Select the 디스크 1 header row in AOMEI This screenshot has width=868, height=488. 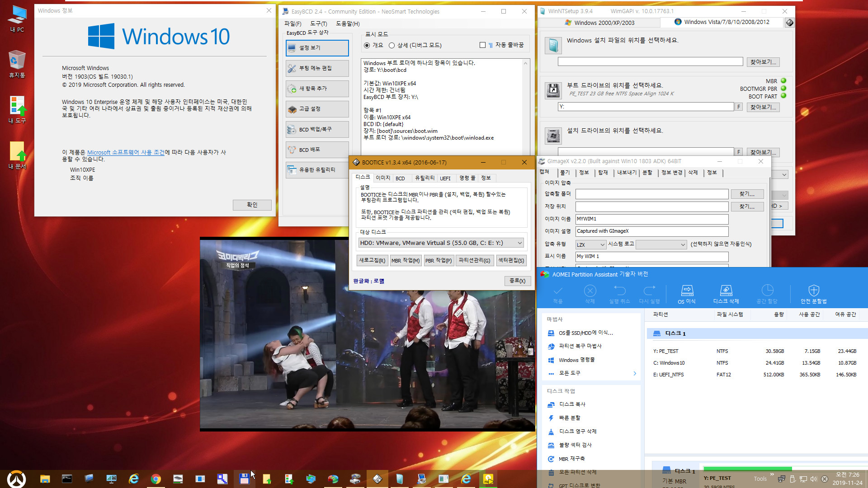click(x=757, y=333)
